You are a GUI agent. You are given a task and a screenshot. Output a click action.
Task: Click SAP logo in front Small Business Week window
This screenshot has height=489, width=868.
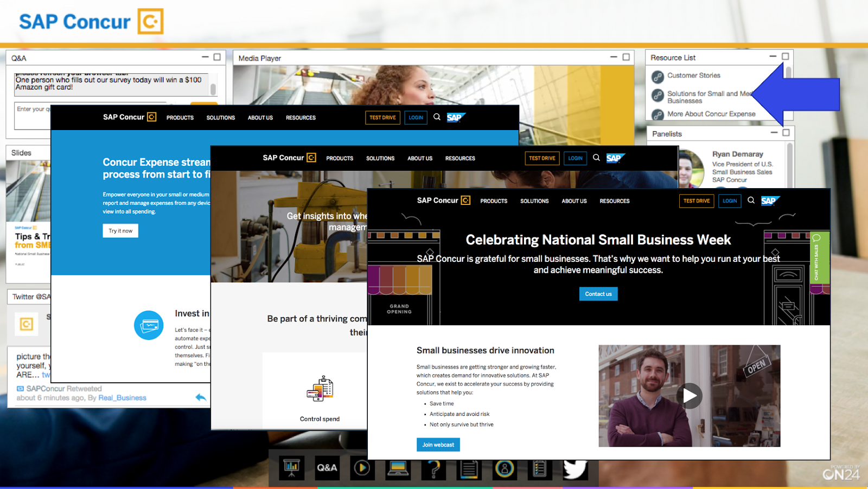point(770,201)
